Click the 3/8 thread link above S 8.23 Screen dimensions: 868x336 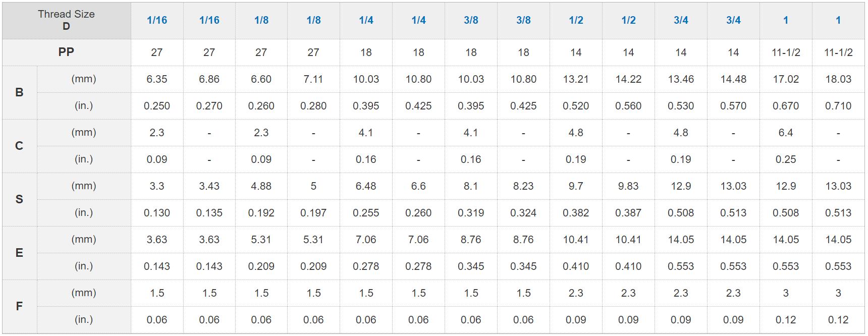(523, 20)
